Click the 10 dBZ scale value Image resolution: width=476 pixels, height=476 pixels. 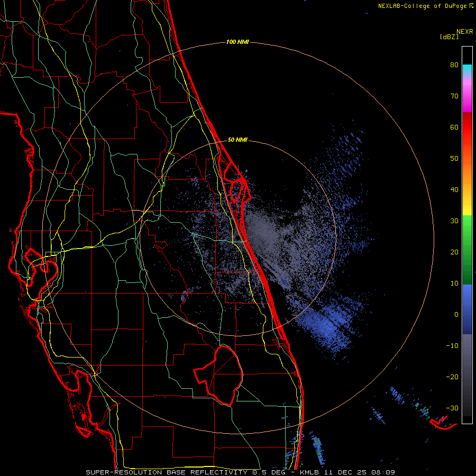pos(454,283)
